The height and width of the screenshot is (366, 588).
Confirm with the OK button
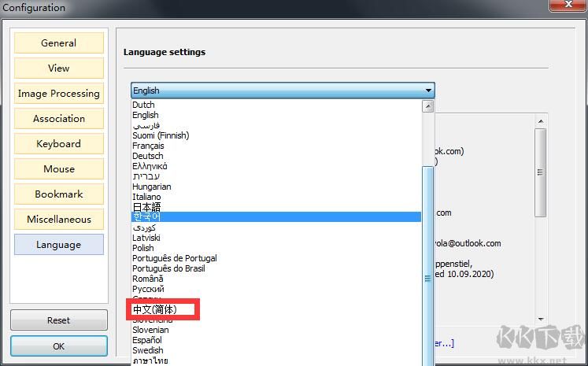pos(59,346)
